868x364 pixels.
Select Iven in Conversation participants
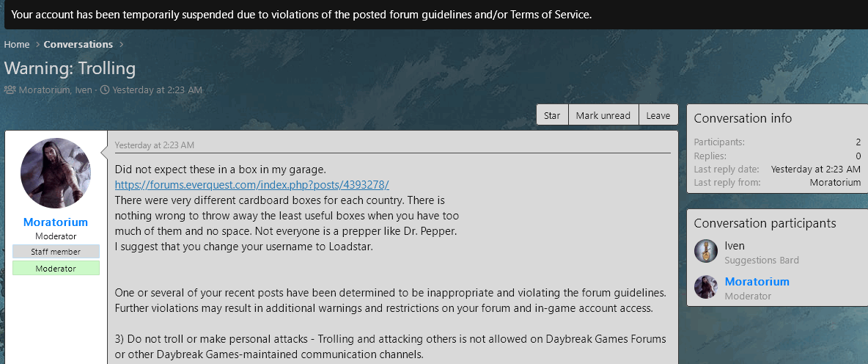[735, 246]
